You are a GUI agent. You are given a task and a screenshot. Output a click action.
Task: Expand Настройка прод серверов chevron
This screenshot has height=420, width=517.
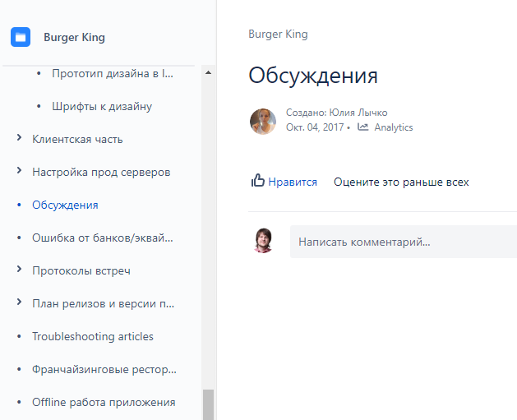19,172
